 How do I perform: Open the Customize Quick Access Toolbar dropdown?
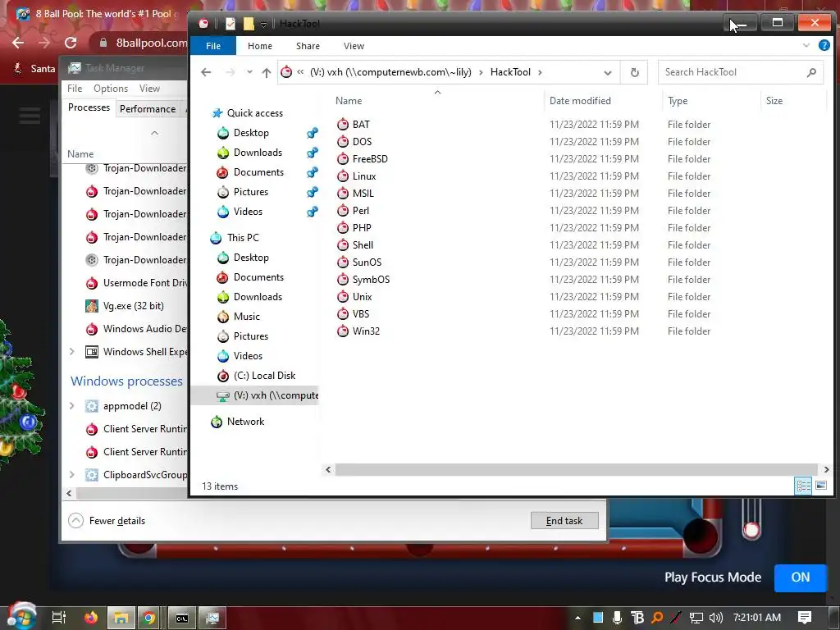263,24
